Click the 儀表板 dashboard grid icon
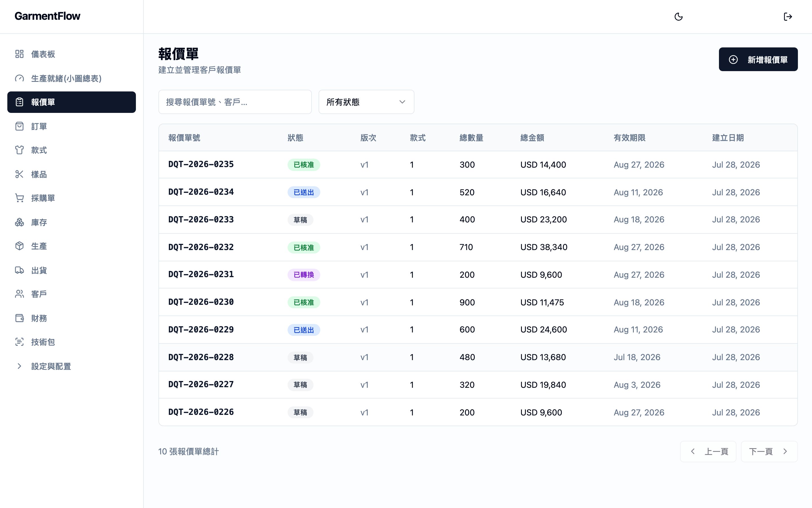Image resolution: width=812 pixels, height=508 pixels. [x=19, y=54]
